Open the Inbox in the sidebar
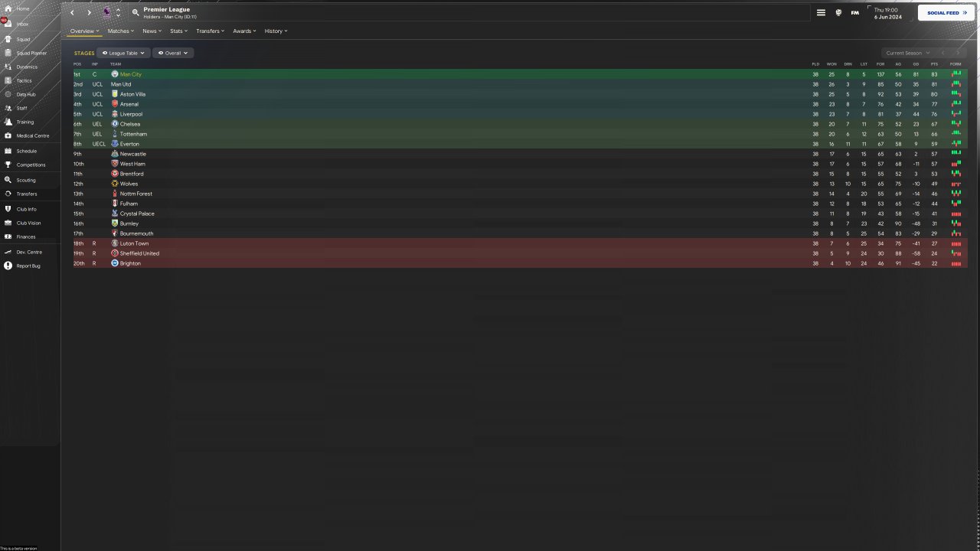Screen dimensions: 980x551 coord(22,24)
